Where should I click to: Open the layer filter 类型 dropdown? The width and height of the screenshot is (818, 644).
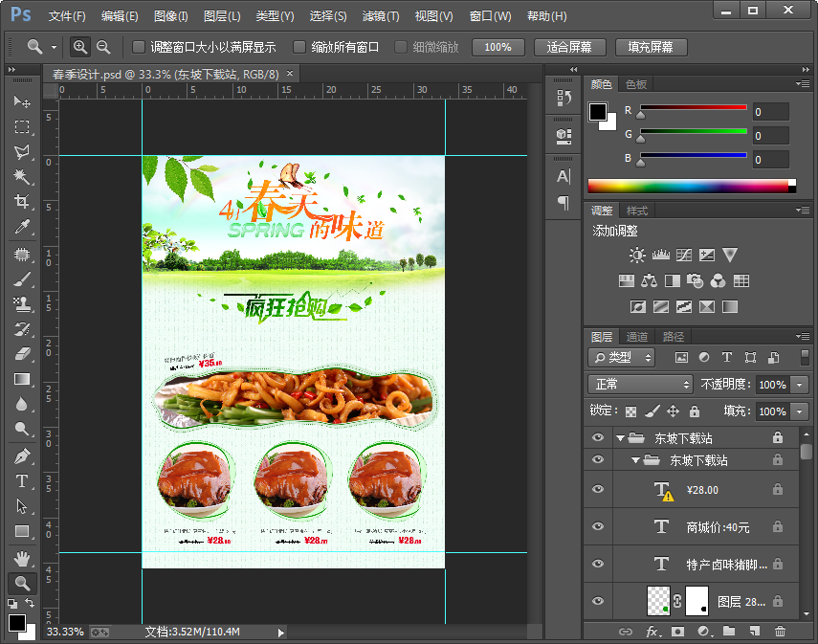pyautogui.click(x=622, y=357)
